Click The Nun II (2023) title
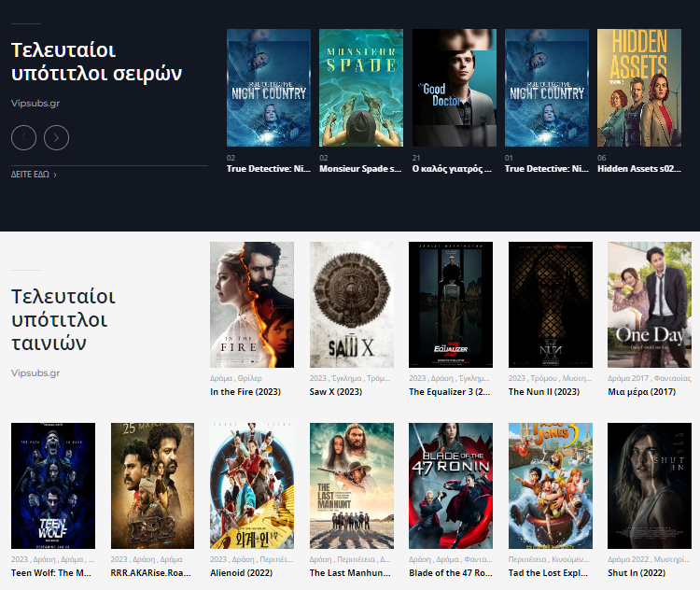This screenshot has height=590, width=700. click(x=544, y=392)
